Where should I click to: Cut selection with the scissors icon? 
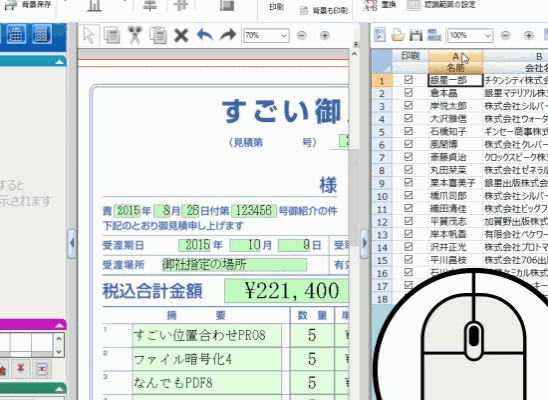point(135,35)
